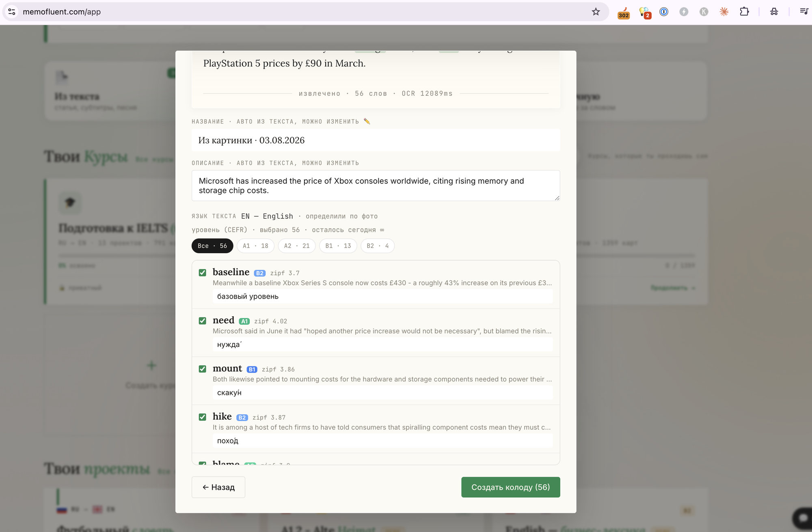Click the example sentence starting Meanwhile a baseline
This screenshot has height=532, width=812.
[x=382, y=283]
